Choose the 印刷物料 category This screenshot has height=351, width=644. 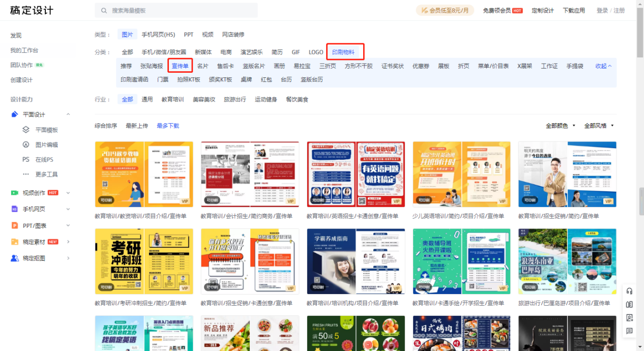[343, 52]
